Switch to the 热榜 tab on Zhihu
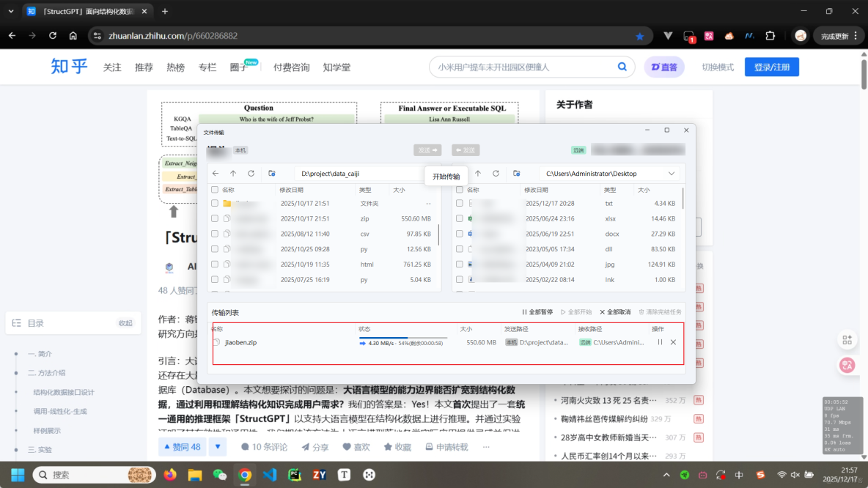The height and width of the screenshot is (488, 868). pos(175,67)
